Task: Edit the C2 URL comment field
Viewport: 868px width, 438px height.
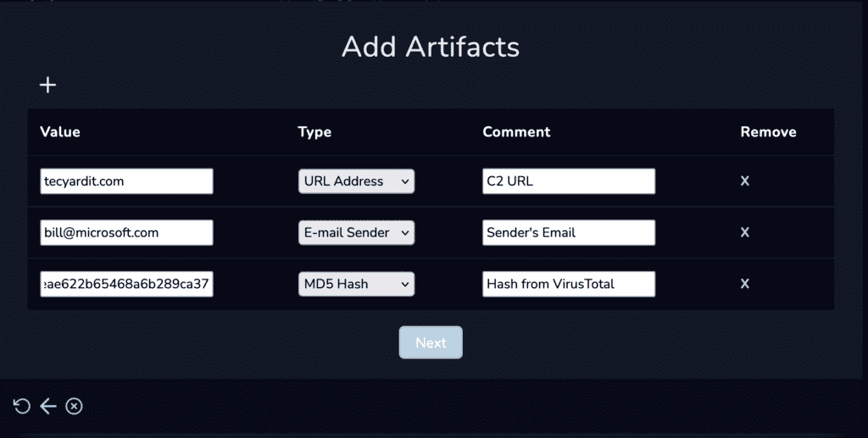Action: (569, 181)
